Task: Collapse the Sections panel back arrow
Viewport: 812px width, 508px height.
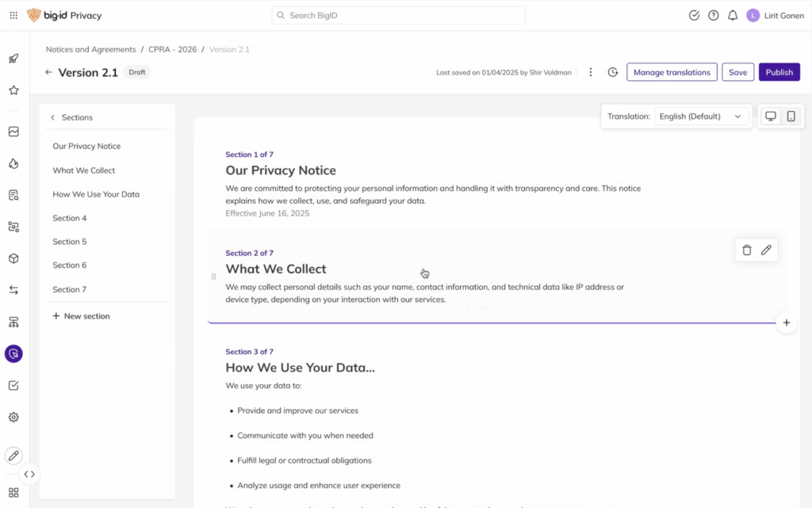Action: pyautogui.click(x=53, y=117)
